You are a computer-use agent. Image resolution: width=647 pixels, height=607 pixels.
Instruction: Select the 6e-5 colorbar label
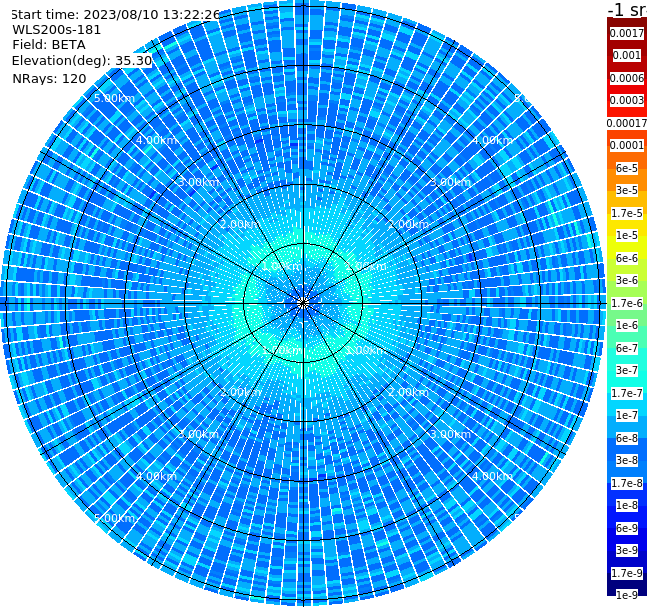click(627, 168)
